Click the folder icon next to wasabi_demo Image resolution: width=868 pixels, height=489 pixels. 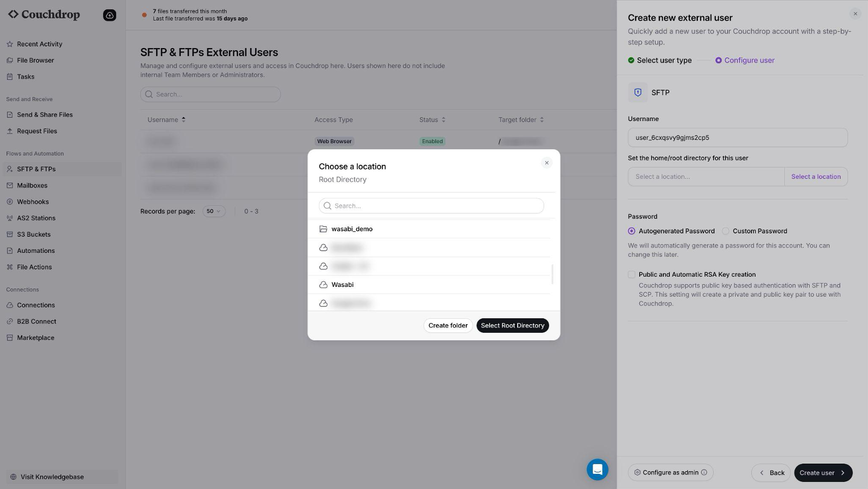(323, 229)
